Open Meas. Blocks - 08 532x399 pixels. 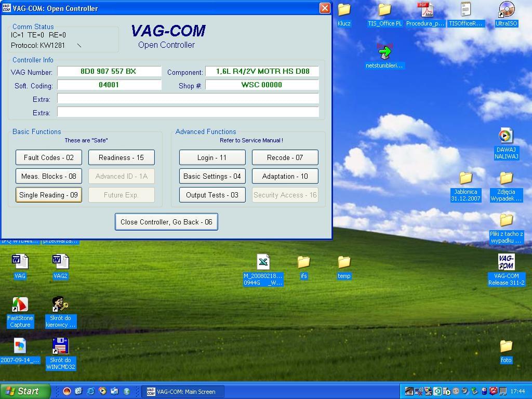point(48,176)
